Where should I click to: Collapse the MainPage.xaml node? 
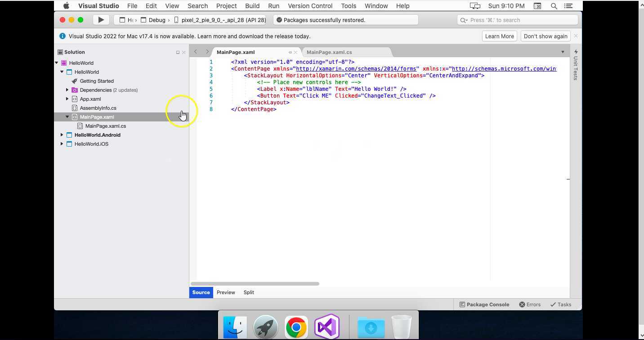coord(67,117)
